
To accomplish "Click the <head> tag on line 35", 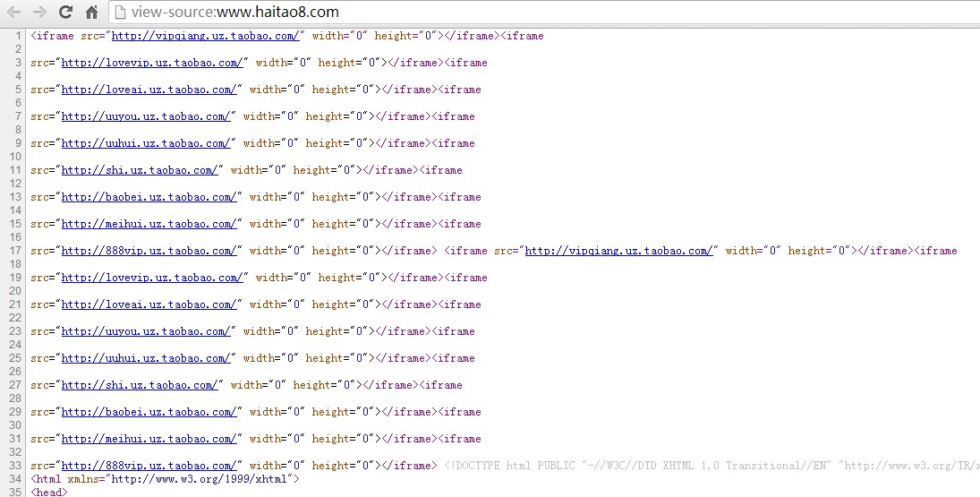I will pos(48,492).
